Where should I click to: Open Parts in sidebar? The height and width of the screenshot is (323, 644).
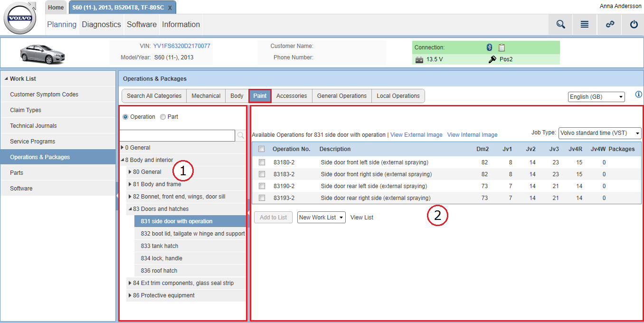(58, 173)
